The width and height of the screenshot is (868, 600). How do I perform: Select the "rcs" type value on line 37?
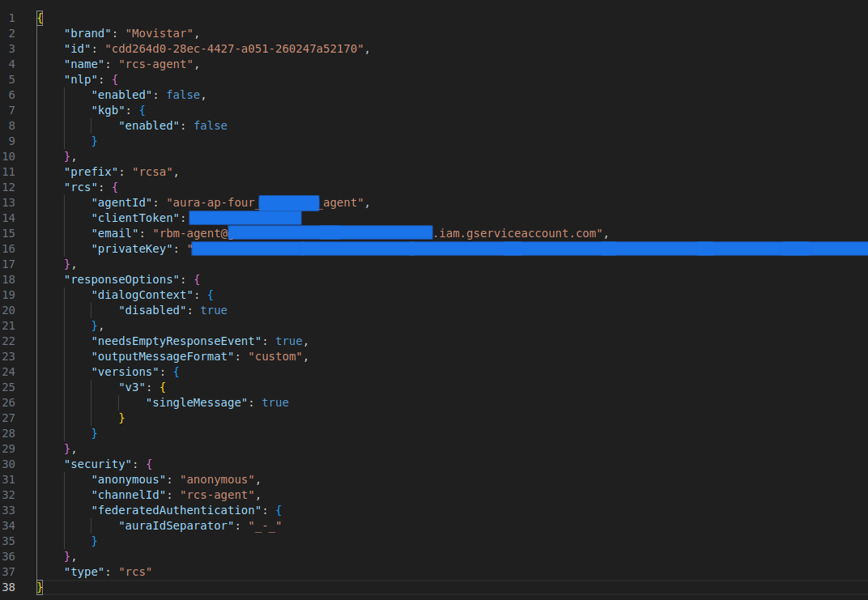(x=135, y=572)
